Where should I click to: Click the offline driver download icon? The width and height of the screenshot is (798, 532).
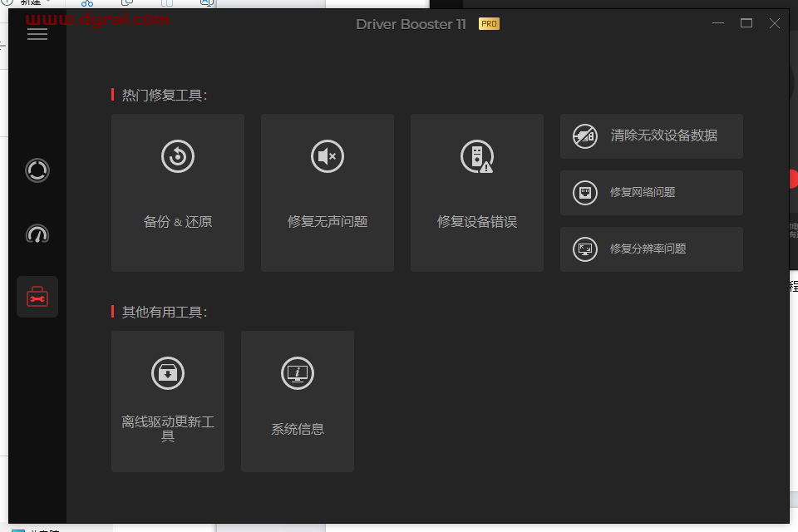[168, 373]
